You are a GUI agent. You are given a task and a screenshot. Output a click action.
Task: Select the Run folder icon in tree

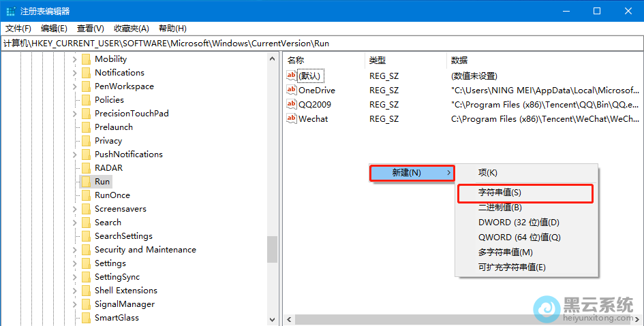point(86,182)
